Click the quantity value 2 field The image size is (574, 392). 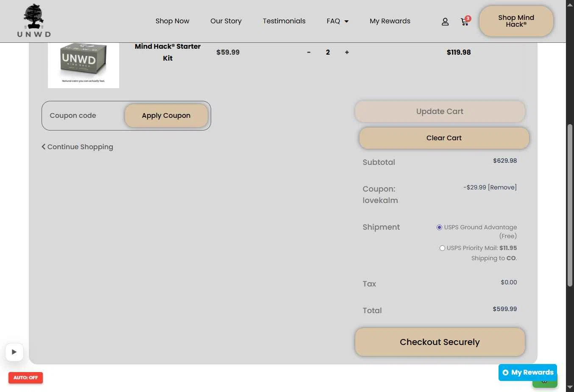[x=328, y=52]
